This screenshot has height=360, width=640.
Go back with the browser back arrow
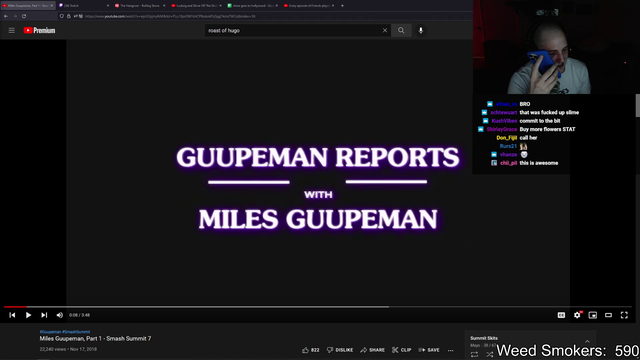[x=6, y=16]
